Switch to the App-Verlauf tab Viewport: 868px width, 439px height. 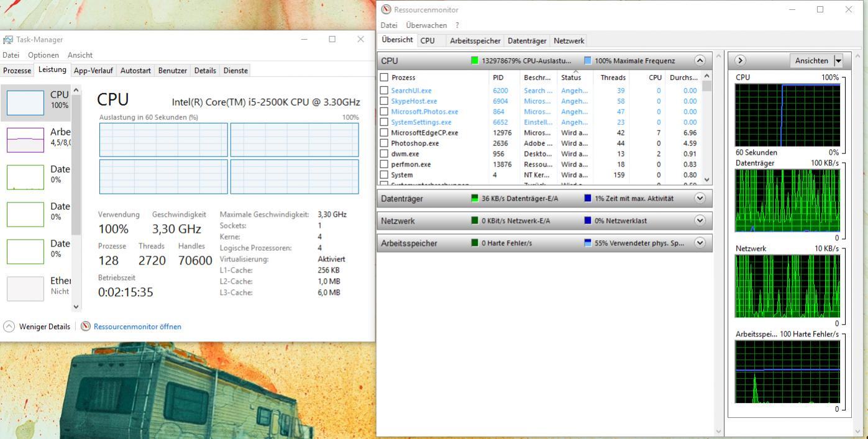pyautogui.click(x=93, y=71)
